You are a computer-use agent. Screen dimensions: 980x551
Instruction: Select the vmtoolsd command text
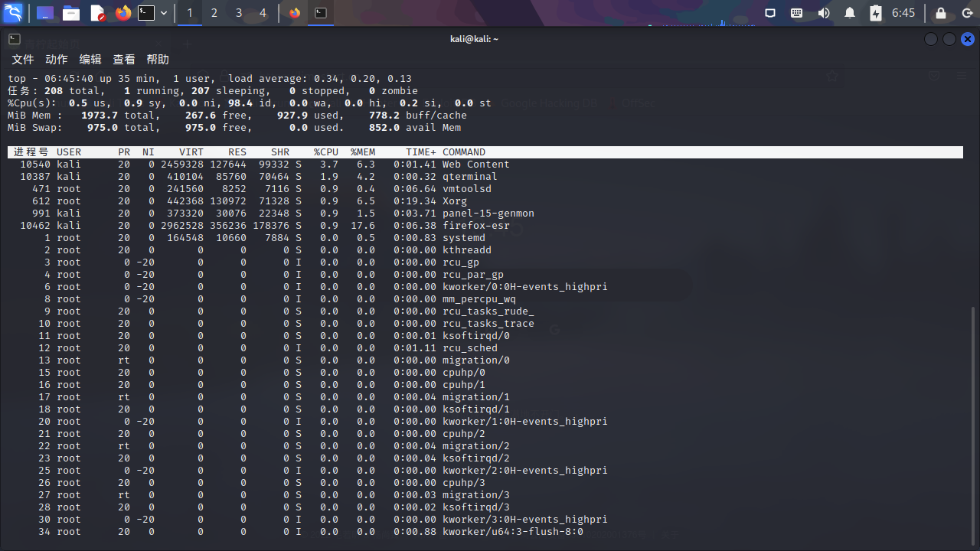pos(467,189)
